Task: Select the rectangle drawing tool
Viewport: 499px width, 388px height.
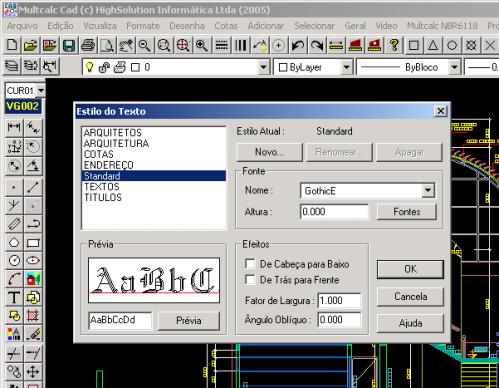Action: pyautogui.click(x=33, y=243)
